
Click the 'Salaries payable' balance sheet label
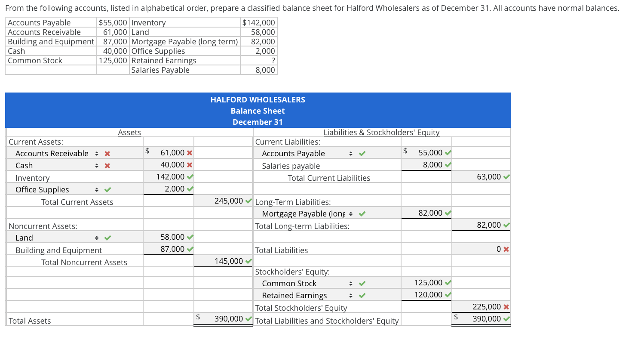291,166
